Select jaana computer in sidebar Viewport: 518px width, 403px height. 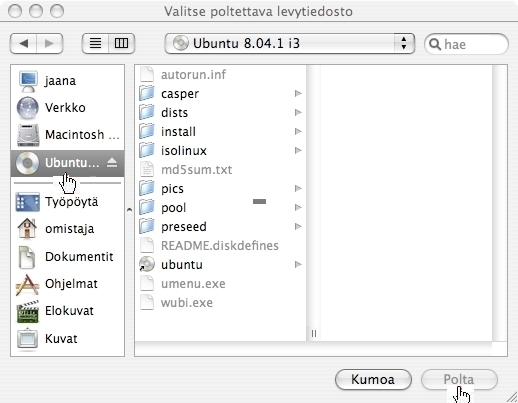[68, 81]
